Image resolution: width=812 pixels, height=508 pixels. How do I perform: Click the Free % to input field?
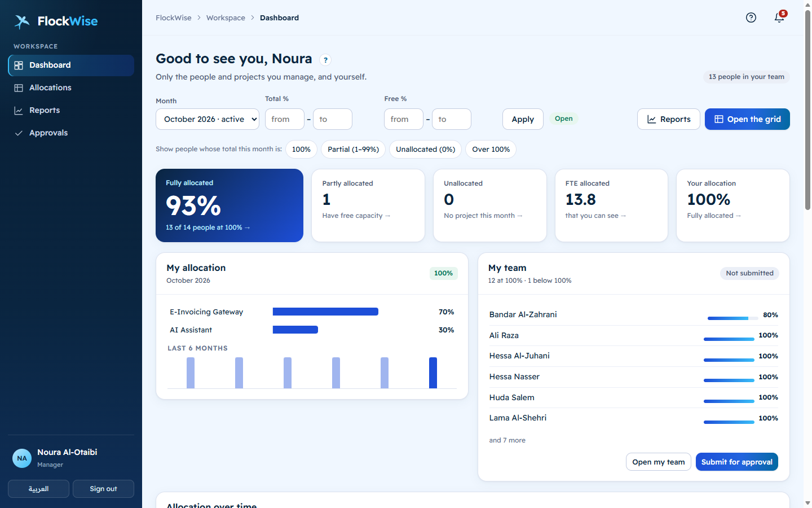click(452, 119)
